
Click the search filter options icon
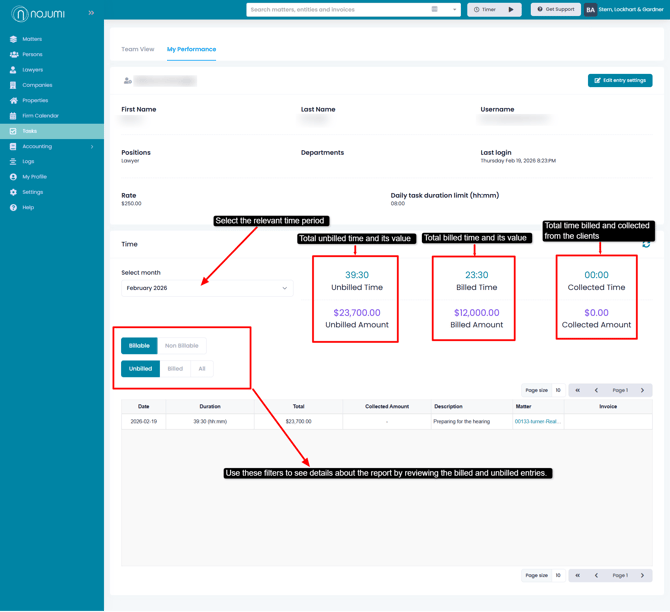pos(434,10)
